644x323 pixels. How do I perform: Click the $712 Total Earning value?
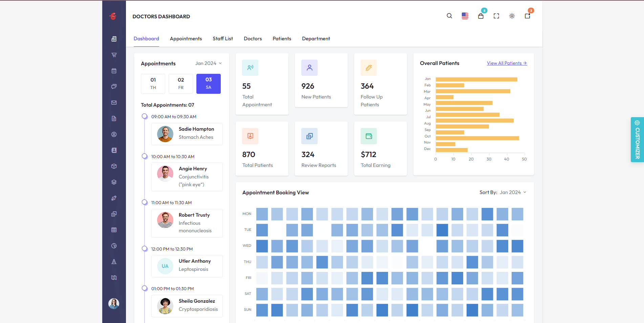click(x=368, y=155)
